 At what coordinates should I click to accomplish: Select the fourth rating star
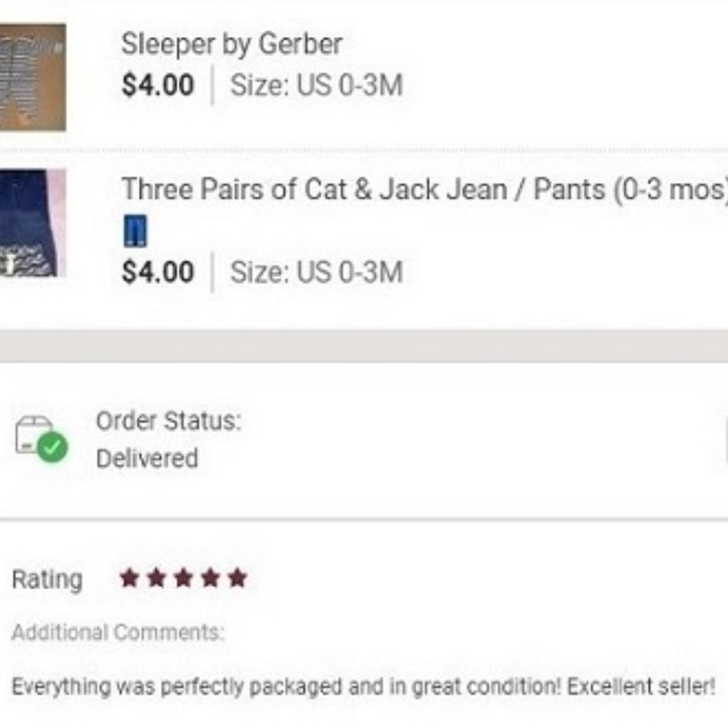[210, 578]
